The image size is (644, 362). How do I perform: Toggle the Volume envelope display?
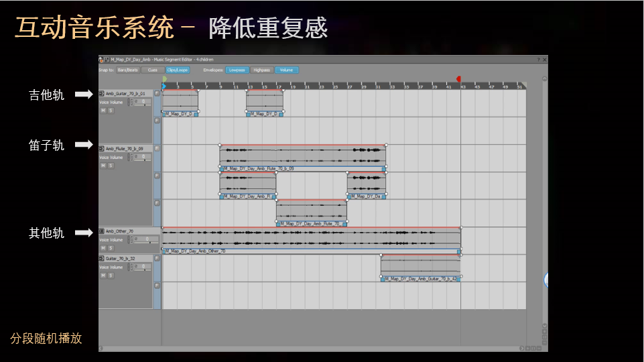coord(286,70)
